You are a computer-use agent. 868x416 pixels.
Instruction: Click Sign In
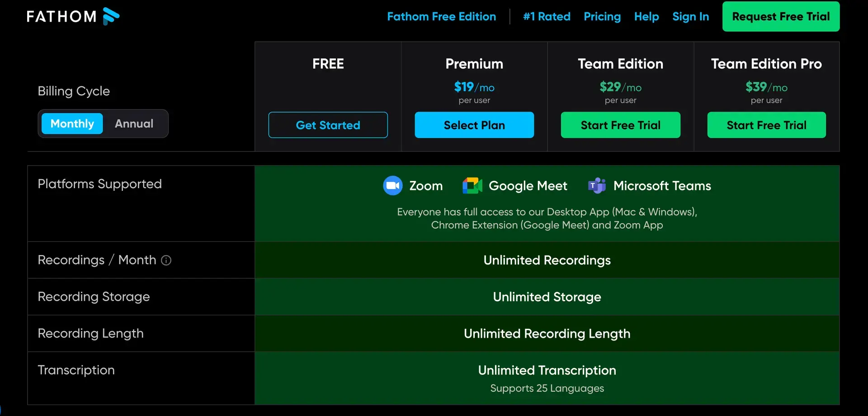pyautogui.click(x=690, y=17)
